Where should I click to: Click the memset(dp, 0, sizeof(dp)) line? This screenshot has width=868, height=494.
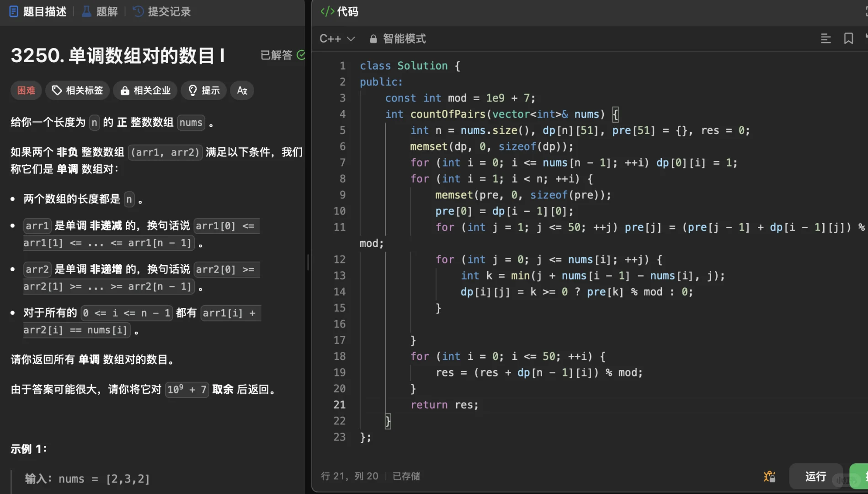tap(491, 146)
